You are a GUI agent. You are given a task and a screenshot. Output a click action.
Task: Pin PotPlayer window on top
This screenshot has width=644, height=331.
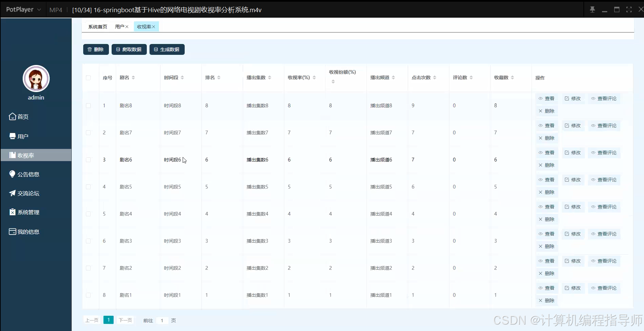coord(592,9)
